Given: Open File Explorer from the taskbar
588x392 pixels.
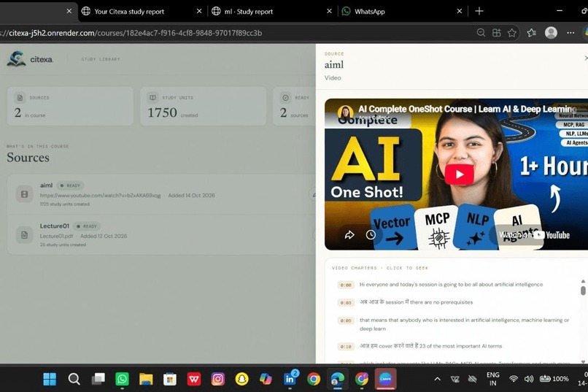Looking at the screenshot, I should [x=146, y=379].
